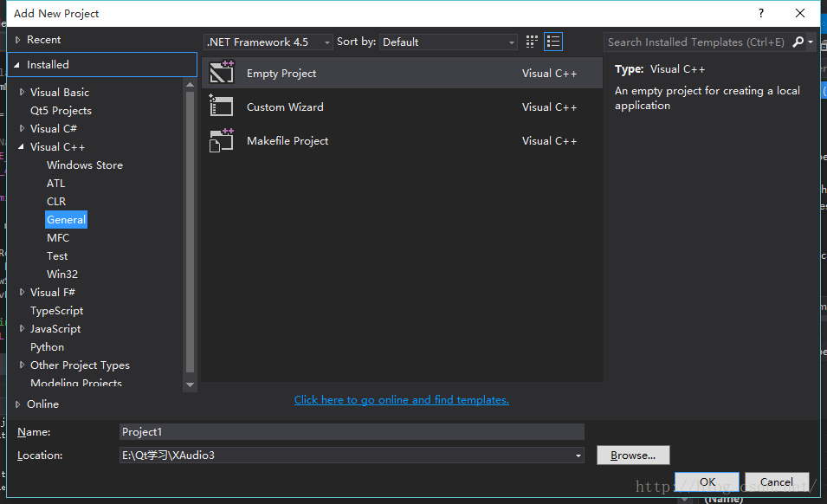Open the .NET Framework 4.5 dropdown

268,42
